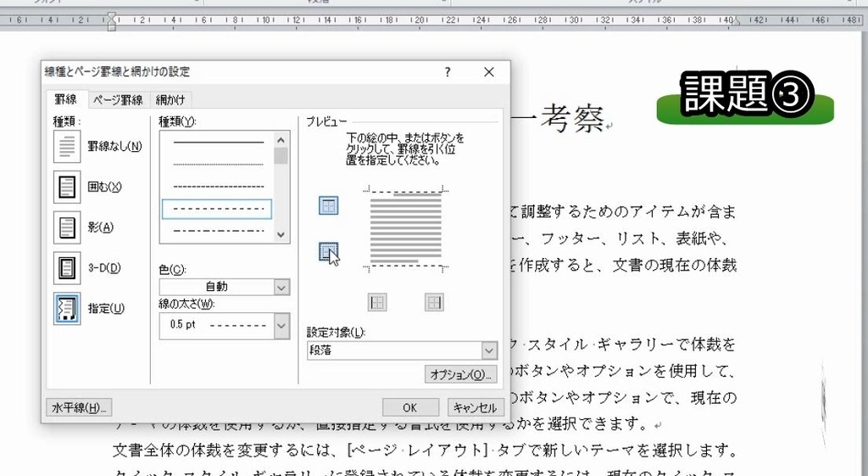868x476 pixels.
Task: Close the border settings dialog
Action: [489, 72]
